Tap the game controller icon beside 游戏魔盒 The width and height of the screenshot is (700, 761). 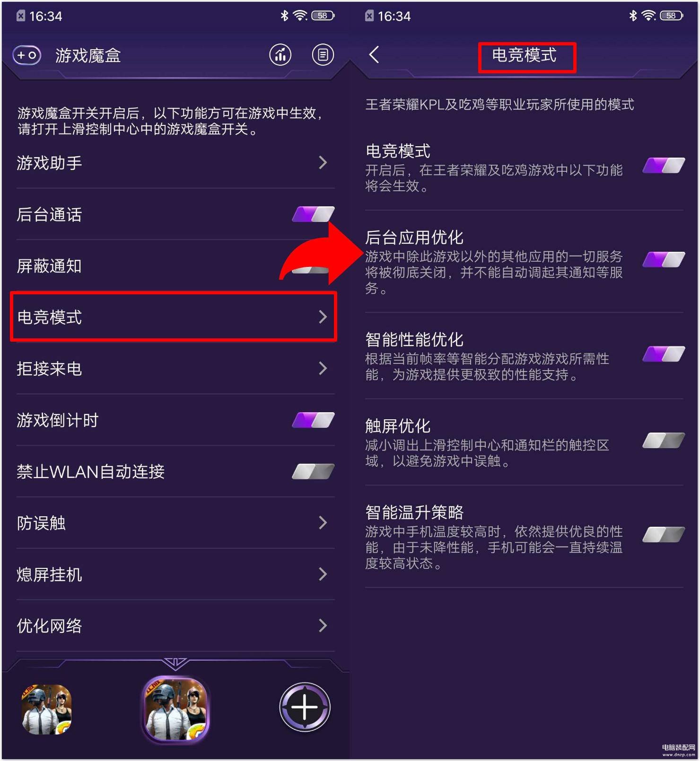point(27,55)
